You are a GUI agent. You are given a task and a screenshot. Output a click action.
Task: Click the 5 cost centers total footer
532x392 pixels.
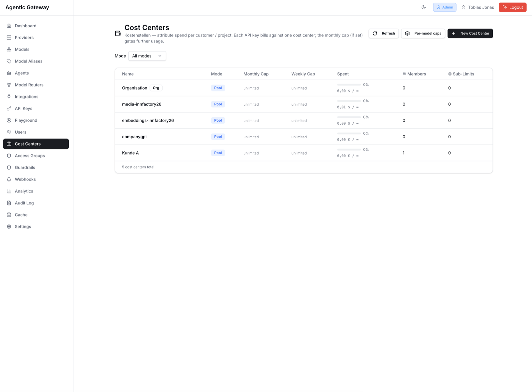tap(138, 167)
